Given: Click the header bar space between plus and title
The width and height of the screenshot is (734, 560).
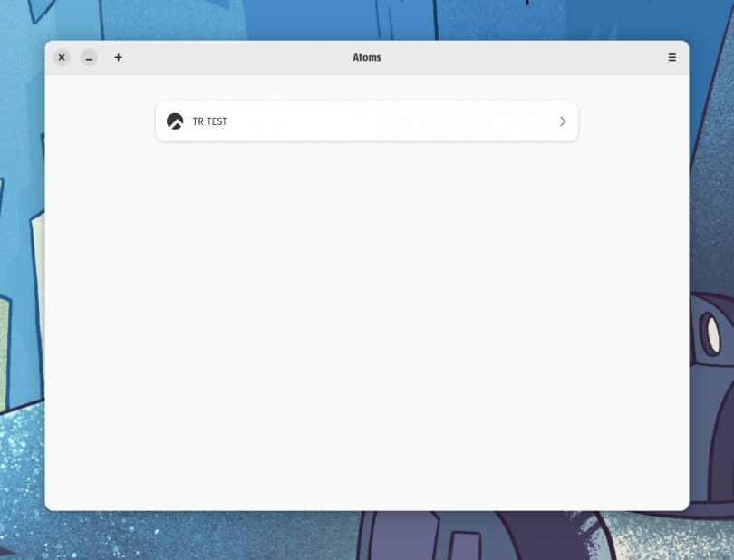Looking at the screenshot, I should point(236,57).
